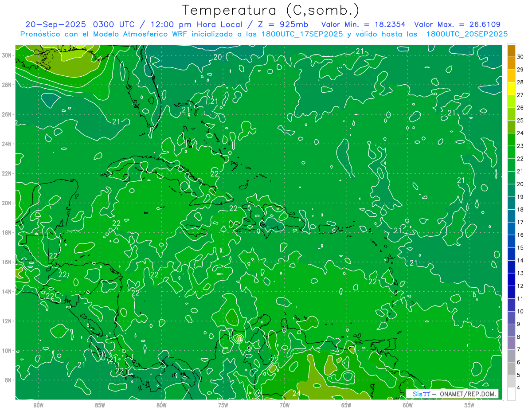The width and height of the screenshot is (532, 411).
Task: Click the 65W longitude axis label
Action: [x=346, y=405]
